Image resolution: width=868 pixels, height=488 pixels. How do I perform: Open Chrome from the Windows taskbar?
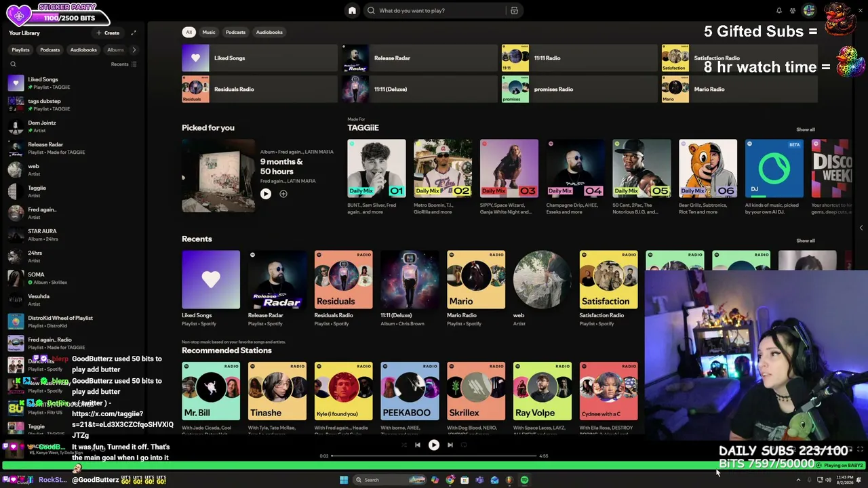click(x=450, y=480)
